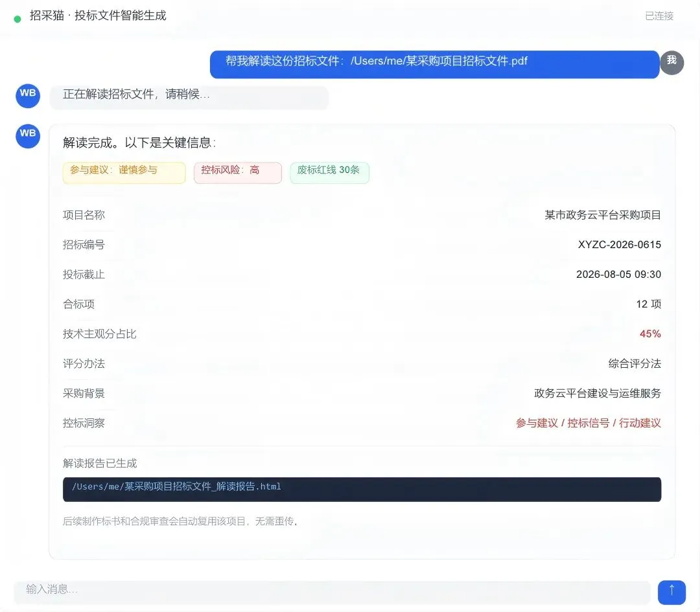
Task: Click the 综合评分法 value
Action: tap(635, 363)
